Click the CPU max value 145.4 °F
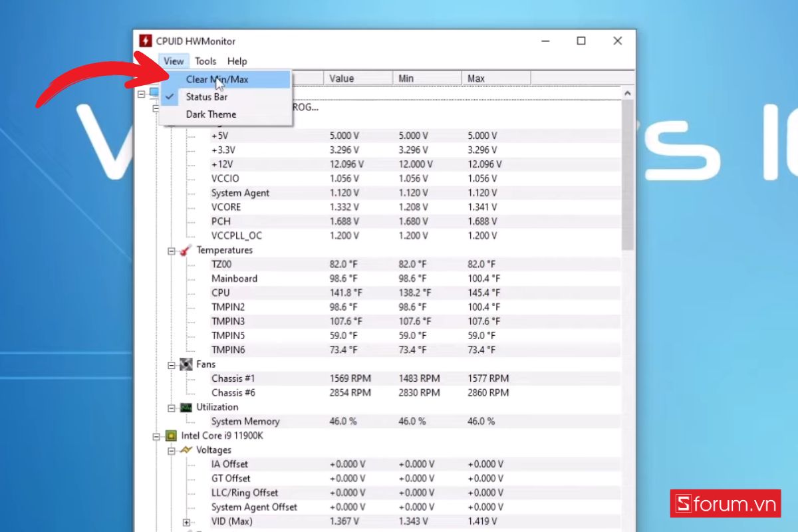Screen dimensions: 798x532 [484, 293]
